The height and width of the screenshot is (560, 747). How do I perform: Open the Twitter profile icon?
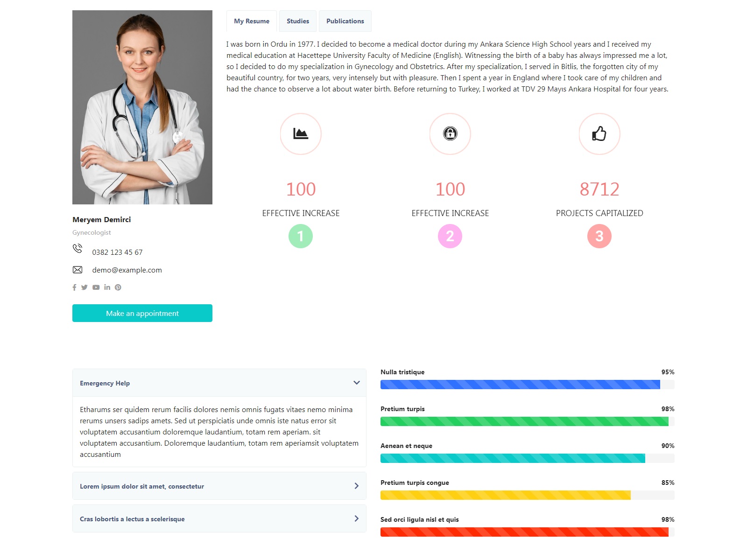[x=85, y=287]
